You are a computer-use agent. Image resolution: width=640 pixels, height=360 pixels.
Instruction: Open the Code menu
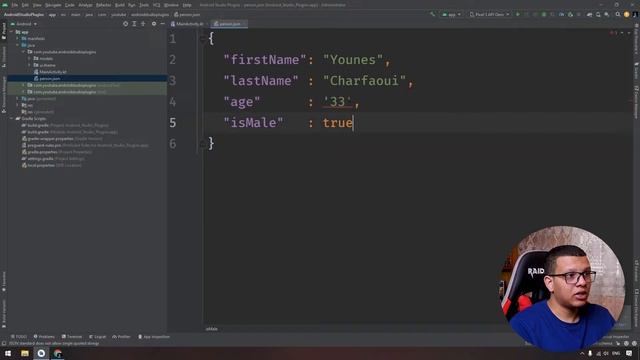(x=70, y=5)
